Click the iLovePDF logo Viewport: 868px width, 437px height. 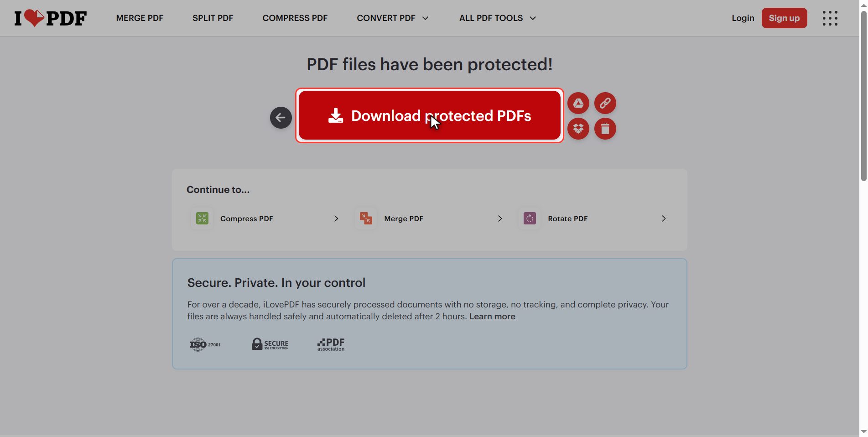pyautogui.click(x=50, y=18)
